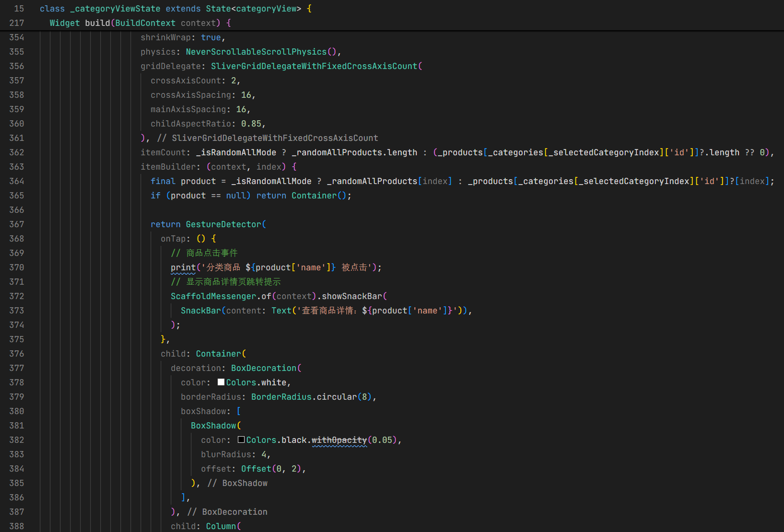Click sticky header line 'class _categoryViewState'

[176, 9]
